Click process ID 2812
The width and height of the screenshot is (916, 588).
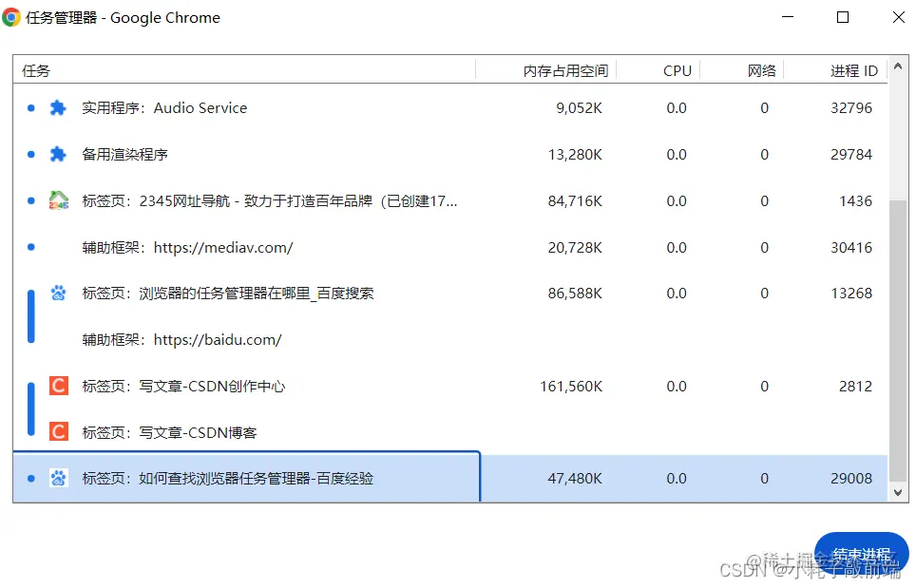click(855, 386)
